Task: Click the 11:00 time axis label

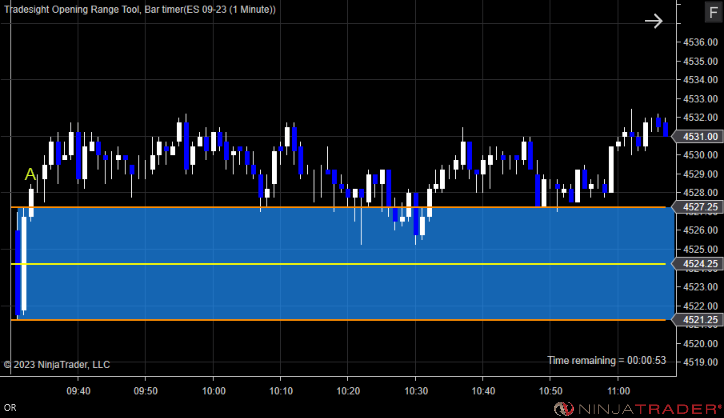Action: pyautogui.click(x=618, y=391)
